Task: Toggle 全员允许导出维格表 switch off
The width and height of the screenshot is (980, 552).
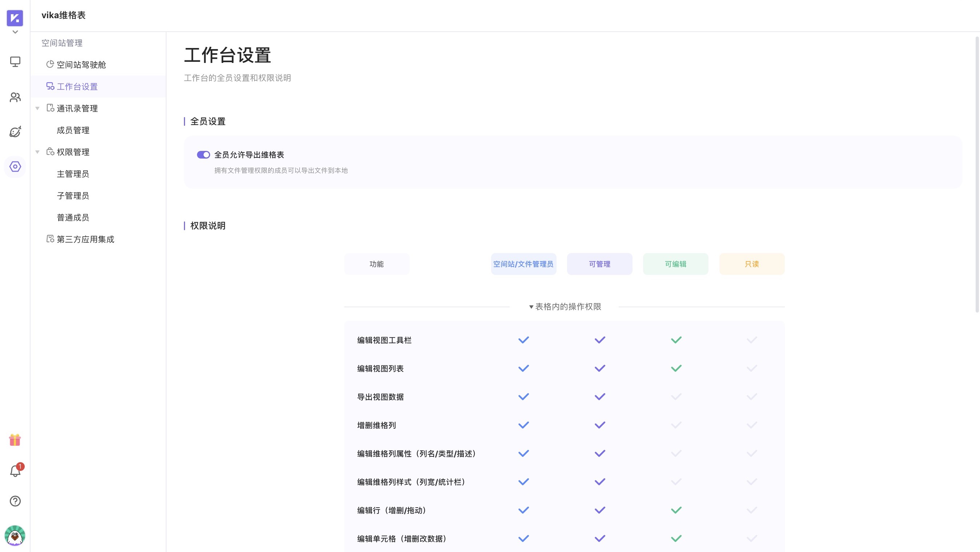Action: click(204, 155)
